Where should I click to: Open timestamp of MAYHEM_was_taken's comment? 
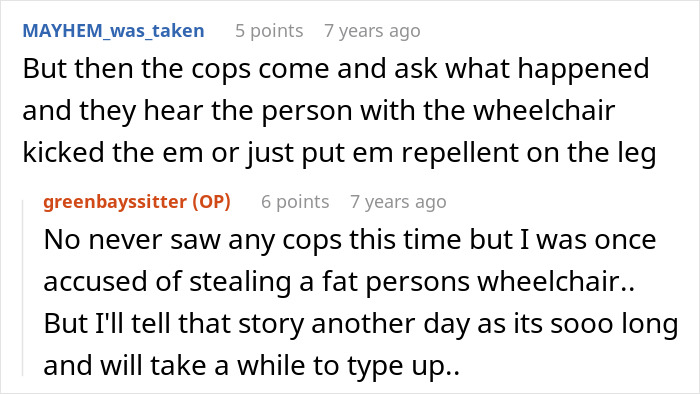pos(372,31)
